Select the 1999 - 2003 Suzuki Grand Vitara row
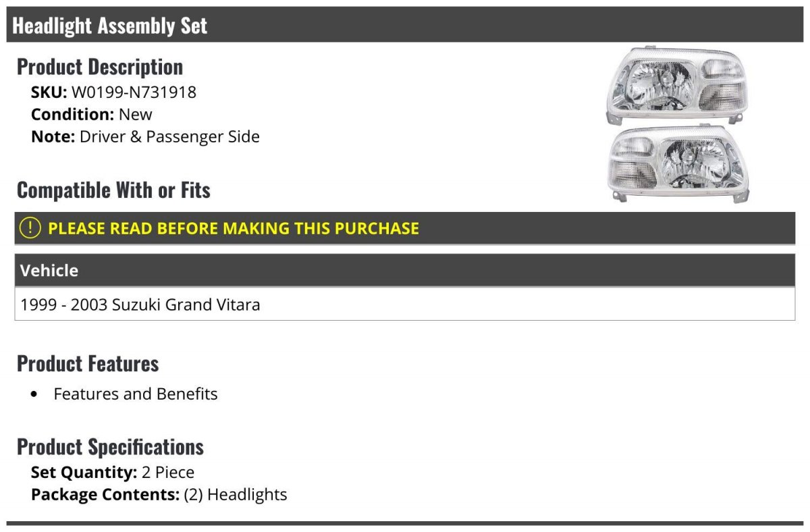This screenshot has height=532, width=810. coord(140,304)
